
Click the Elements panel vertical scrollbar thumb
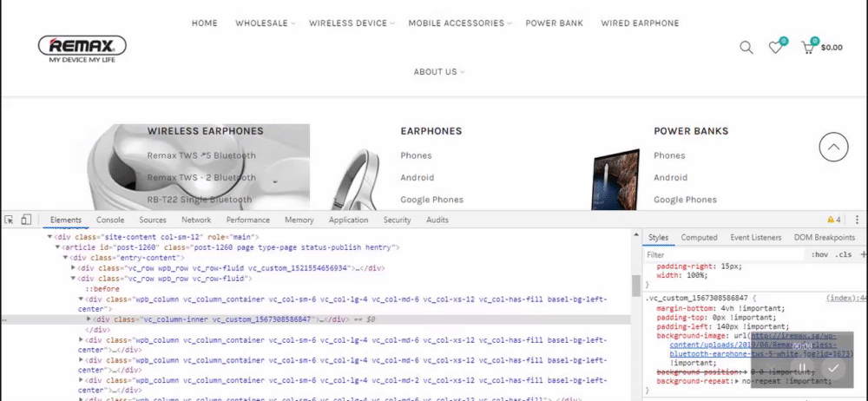coord(636,286)
